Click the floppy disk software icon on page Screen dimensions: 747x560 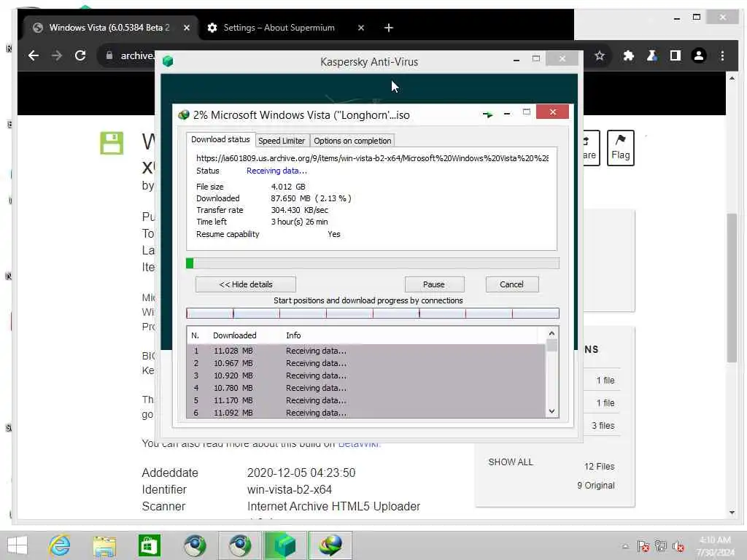pos(112,143)
